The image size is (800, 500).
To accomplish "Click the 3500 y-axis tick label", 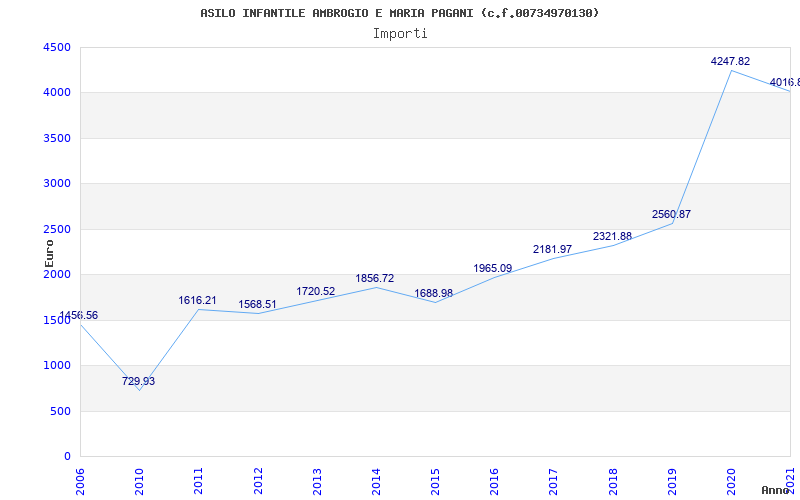I will (x=57, y=138).
